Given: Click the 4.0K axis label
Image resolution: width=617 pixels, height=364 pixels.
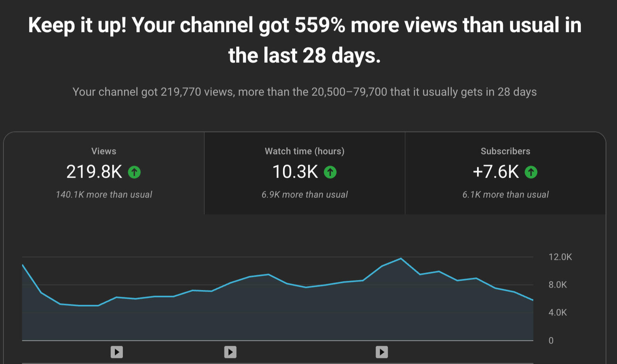Looking at the screenshot, I should point(558,313).
